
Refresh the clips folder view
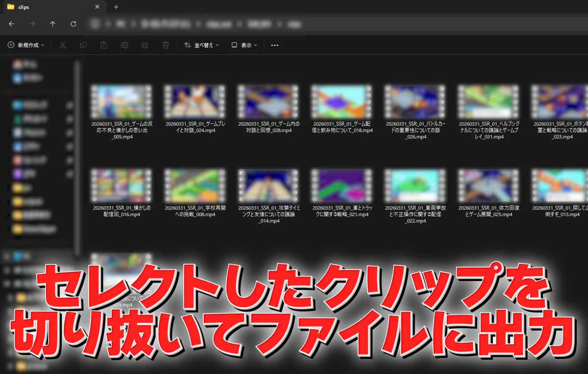[x=73, y=24]
